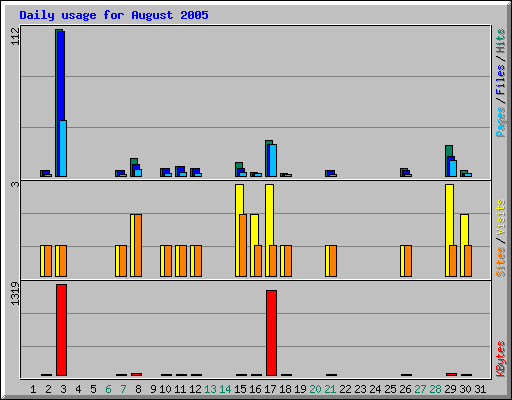Click the '112' top axis value

(x=15, y=36)
